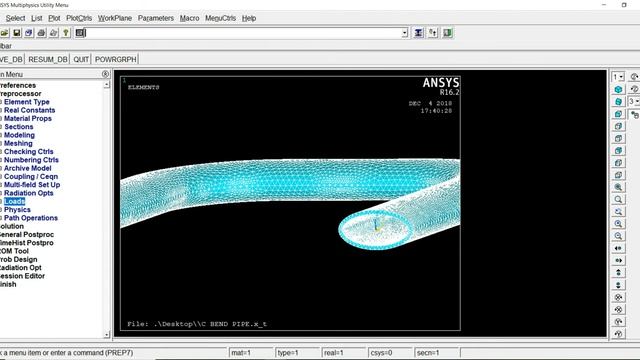Open the WorkPlane menu
This screenshot has height=360, width=640.
click(115, 18)
